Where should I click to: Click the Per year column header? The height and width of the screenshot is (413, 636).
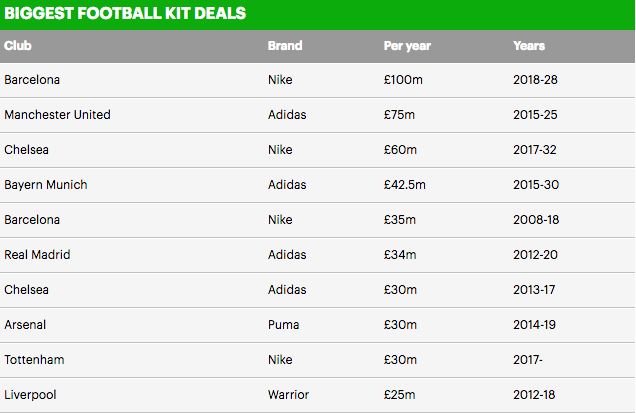pyautogui.click(x=406, y=46)
